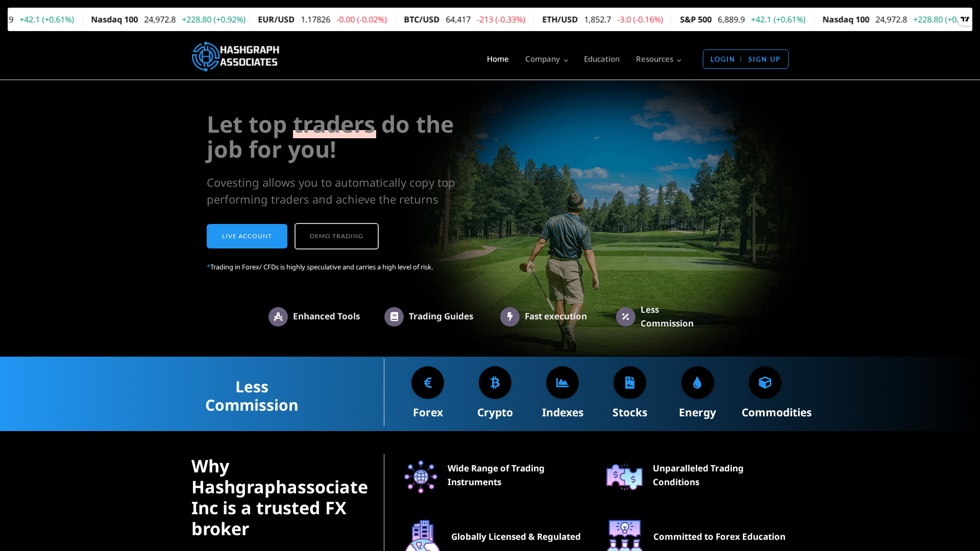Select the Stocks newspaper icon
This screenshot has height=551, width=980.
pos(629,382)
